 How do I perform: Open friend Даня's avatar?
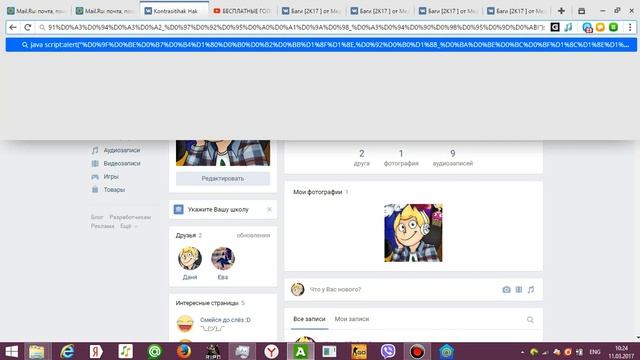tap(190, 258)
